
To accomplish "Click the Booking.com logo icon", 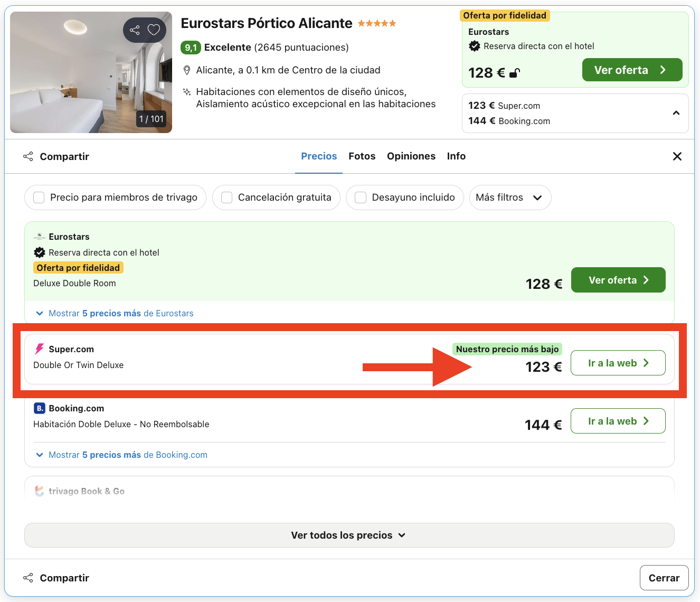I will (39, 408).
